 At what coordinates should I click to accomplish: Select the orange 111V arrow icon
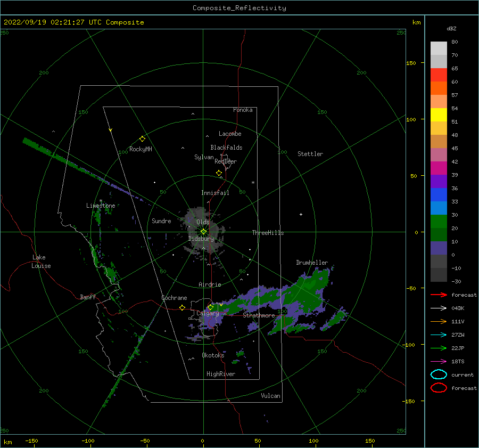tap(439, 321)
